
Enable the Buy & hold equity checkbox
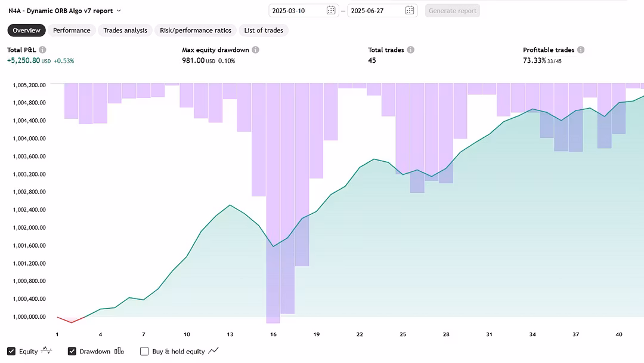click(144, 352)
